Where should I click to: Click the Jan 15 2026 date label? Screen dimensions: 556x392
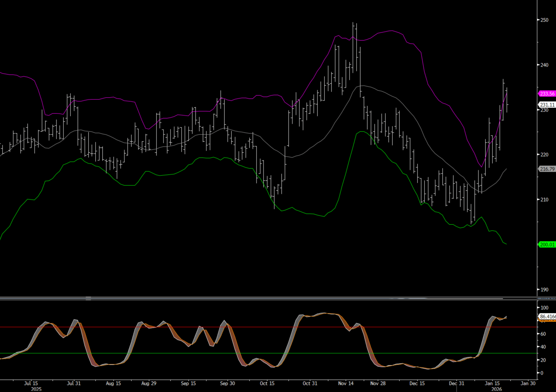click(492, 383)
